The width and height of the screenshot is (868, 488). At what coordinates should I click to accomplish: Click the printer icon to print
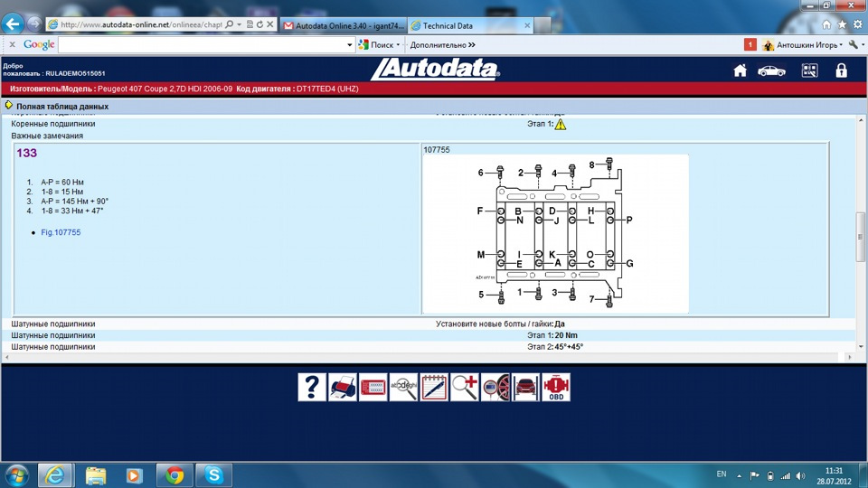pos(343,387)
